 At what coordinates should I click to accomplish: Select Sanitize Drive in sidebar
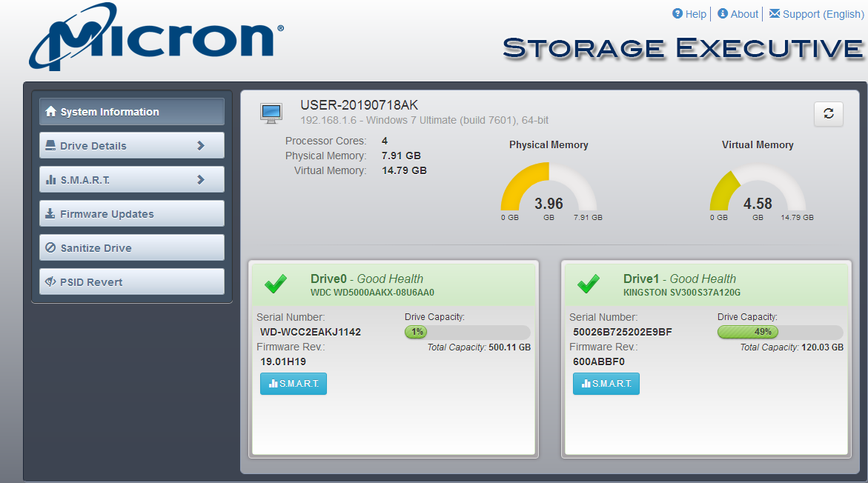[132, 248]
